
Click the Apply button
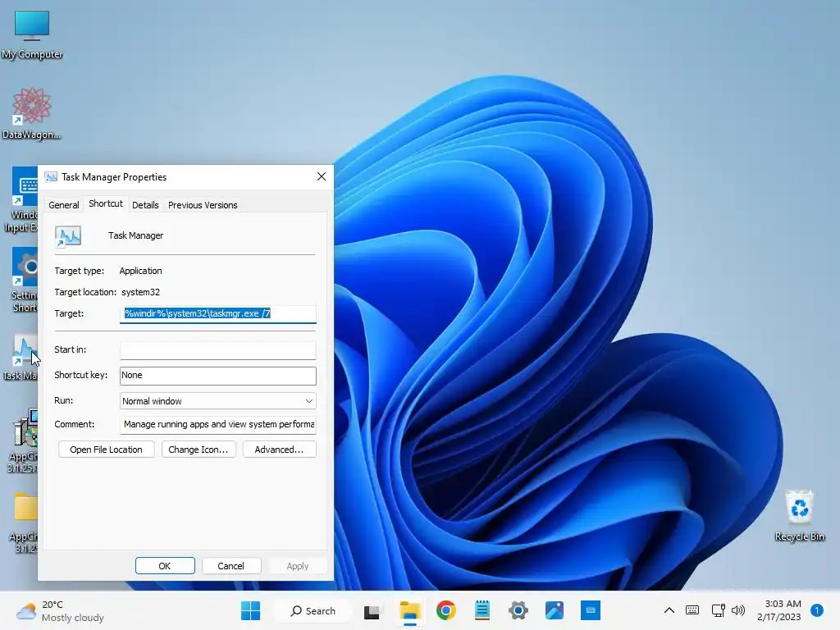pos(297,566)
